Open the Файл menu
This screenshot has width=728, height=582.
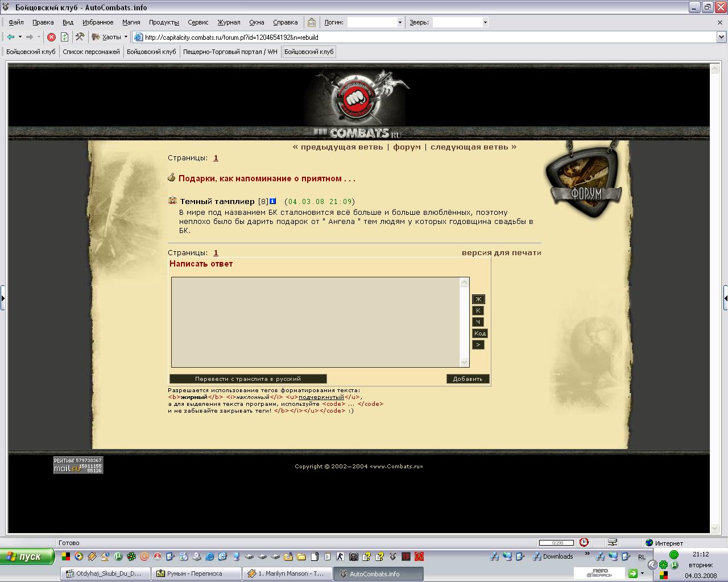(16, 22)
